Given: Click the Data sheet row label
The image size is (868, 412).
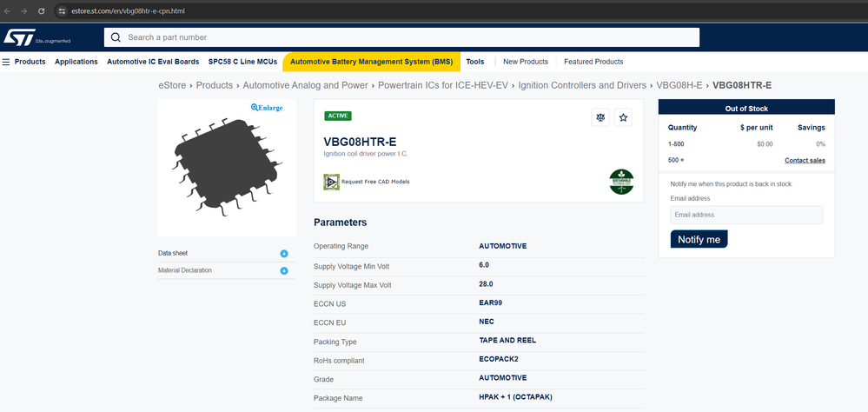Looking at the screenshot, I should [173, 253].
